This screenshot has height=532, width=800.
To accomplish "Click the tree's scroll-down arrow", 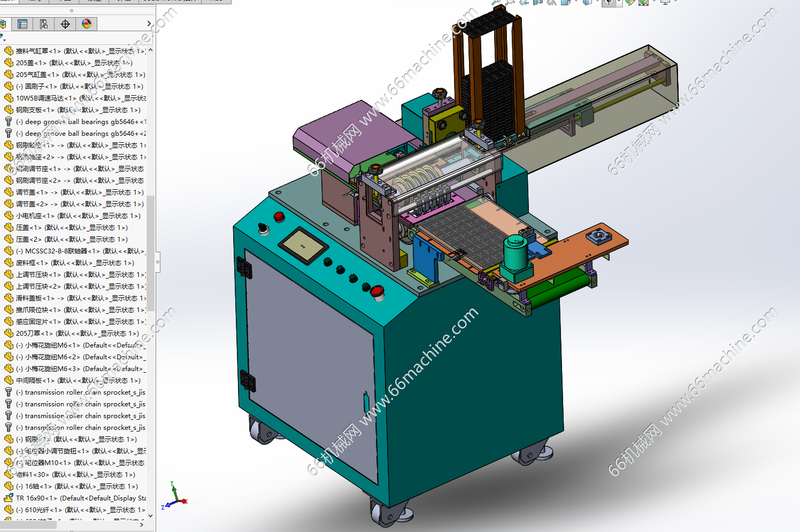I will pos(150,516).
